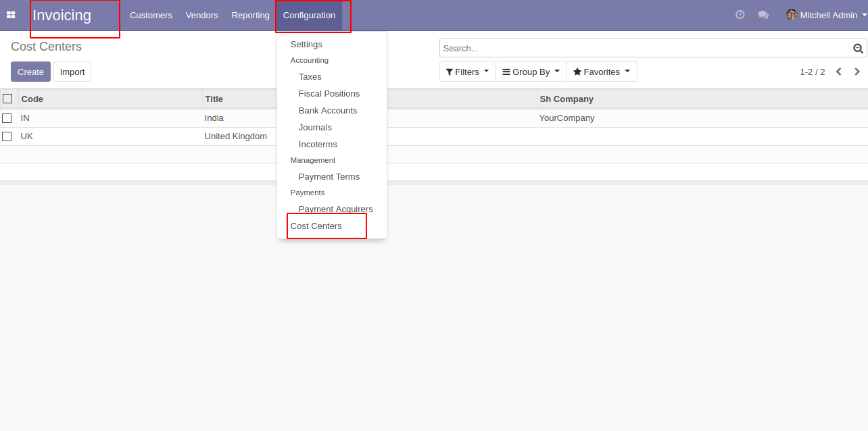This screenshot has height=431, width=868.
Task: Open the Filters dropdown
Action: pyautogui.click(x=467, y=72)
